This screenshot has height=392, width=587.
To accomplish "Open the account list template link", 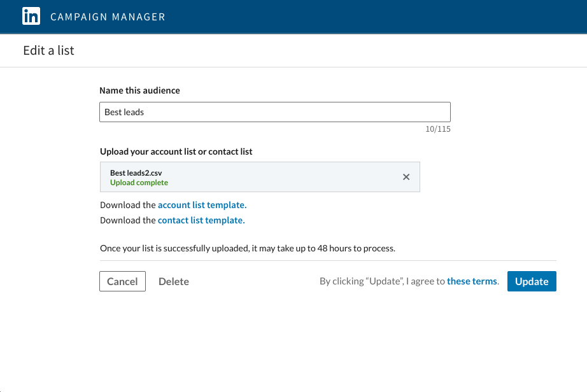I will tap(202, 205).
